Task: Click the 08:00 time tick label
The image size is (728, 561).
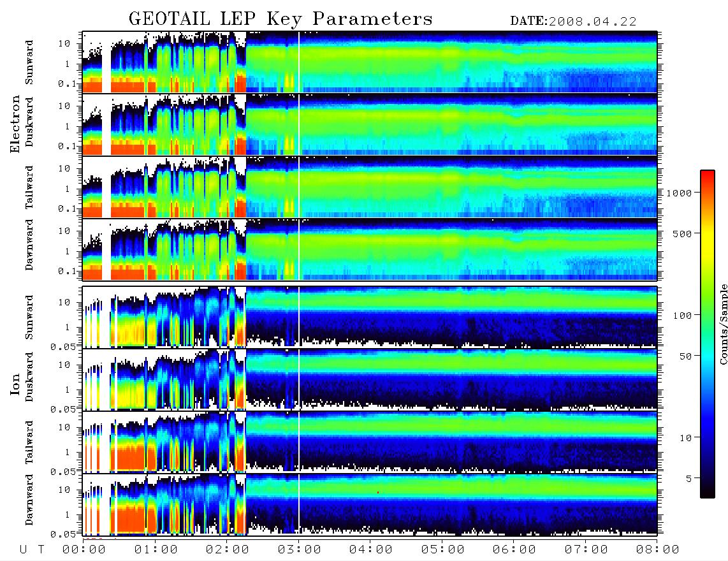Action: click(x=658, y=550)
